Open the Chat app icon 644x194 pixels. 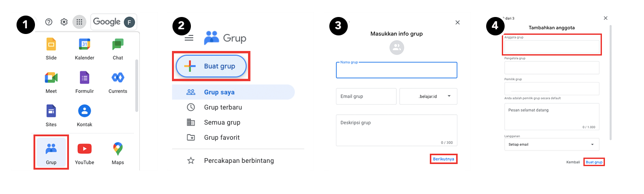pyautogui.click(x=118, y=49)
